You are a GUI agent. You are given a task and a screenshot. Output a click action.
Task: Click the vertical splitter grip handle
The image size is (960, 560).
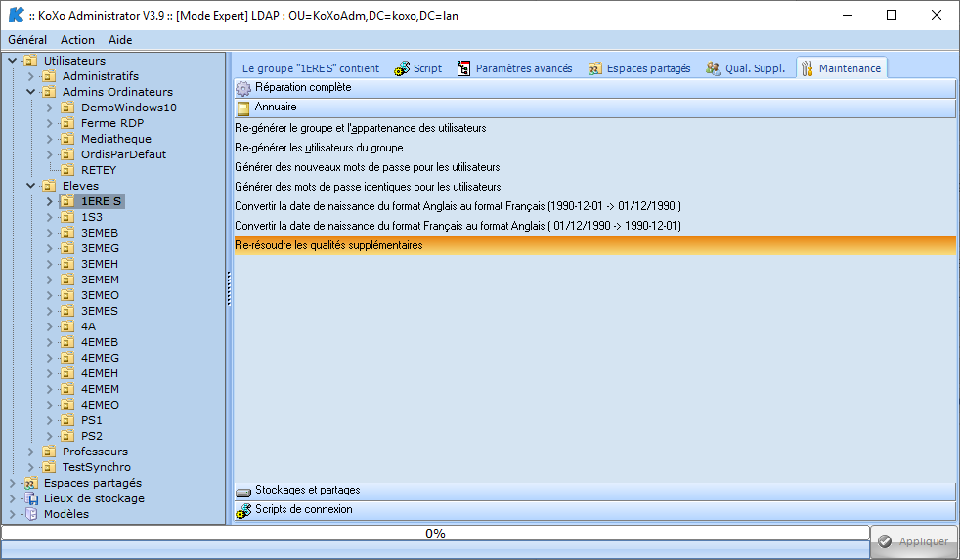pyautogui.click(x=229, y=288)
